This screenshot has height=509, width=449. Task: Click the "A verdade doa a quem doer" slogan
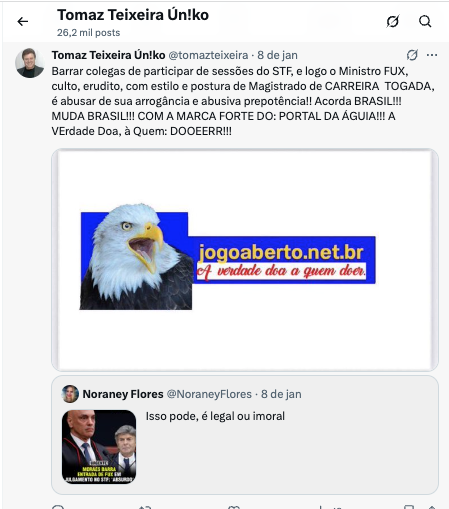tap(281, 271)
